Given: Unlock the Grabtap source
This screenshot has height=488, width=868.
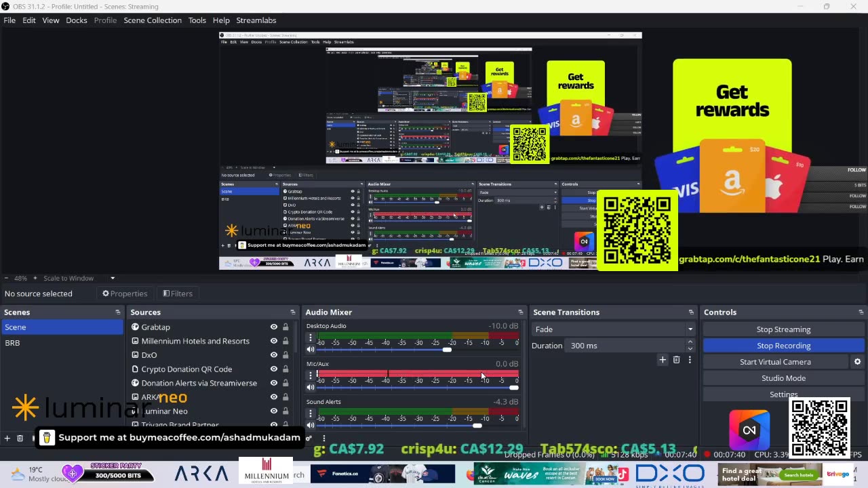Looking at the screenshot, I should pos(285,327).
